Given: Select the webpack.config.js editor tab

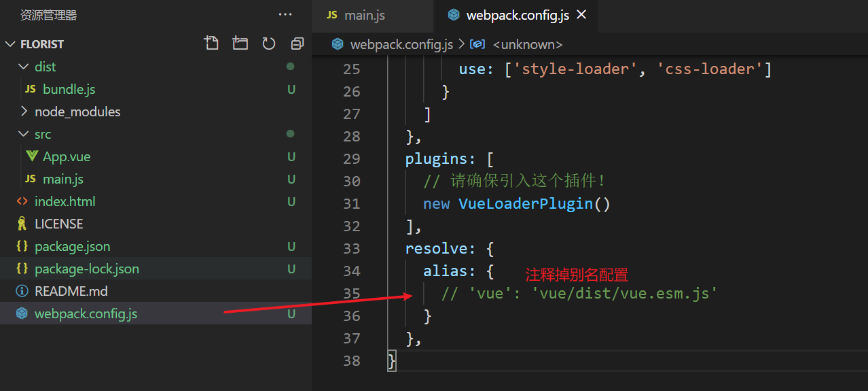Looking at the screenshot, I should 517,15.
